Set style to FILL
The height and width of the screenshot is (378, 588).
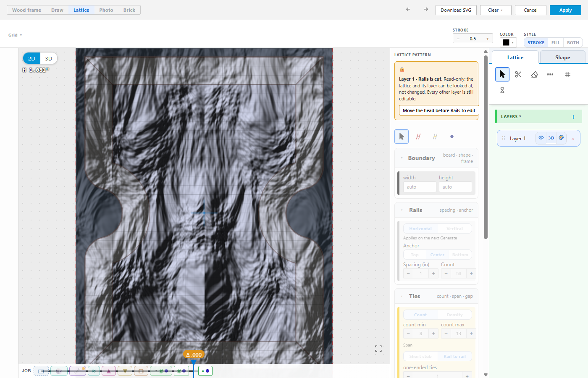coord(556,42)
